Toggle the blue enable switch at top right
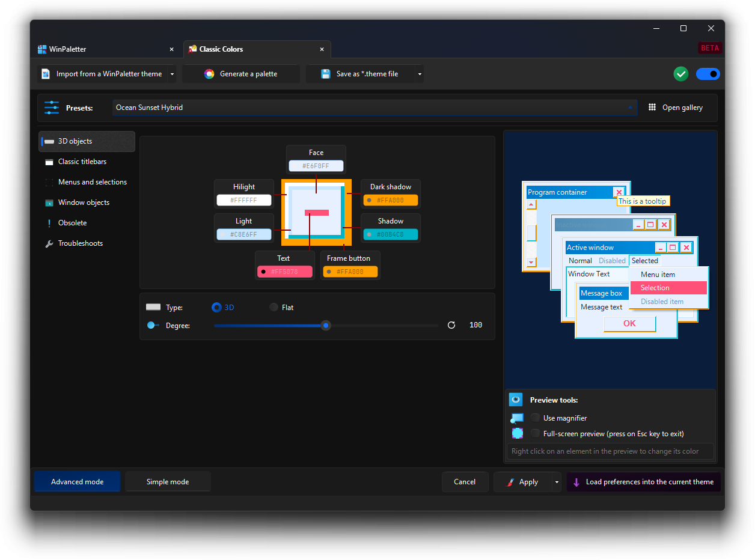The width and height of the screenshot is (755, 560). point(708,74)
